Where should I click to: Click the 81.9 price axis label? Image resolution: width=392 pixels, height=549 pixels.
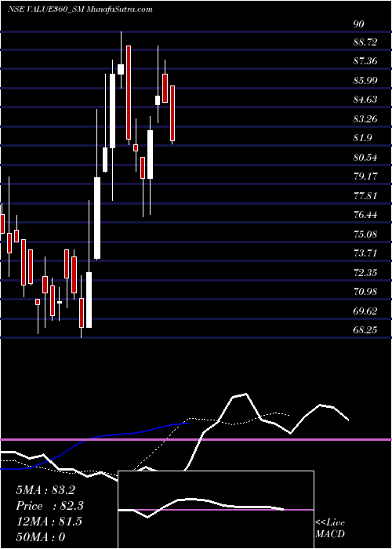point(363,137)
